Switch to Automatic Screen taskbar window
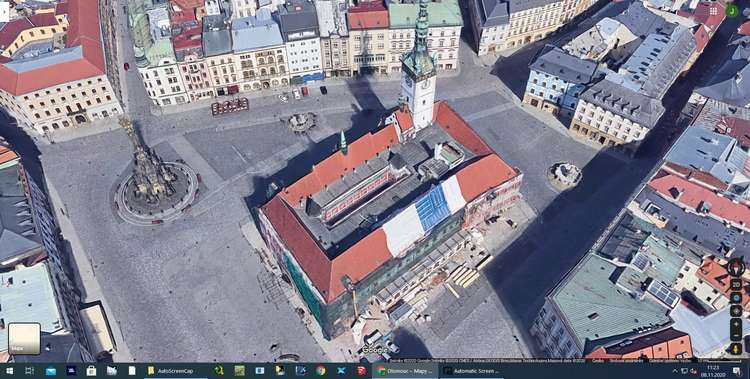 472,371
